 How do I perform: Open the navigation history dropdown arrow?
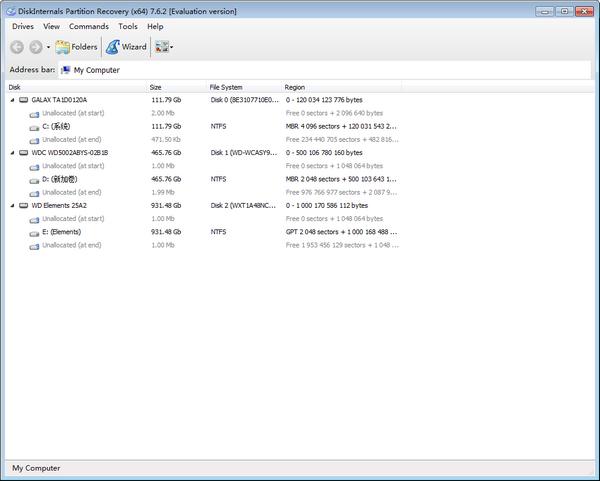coord(48,47)
